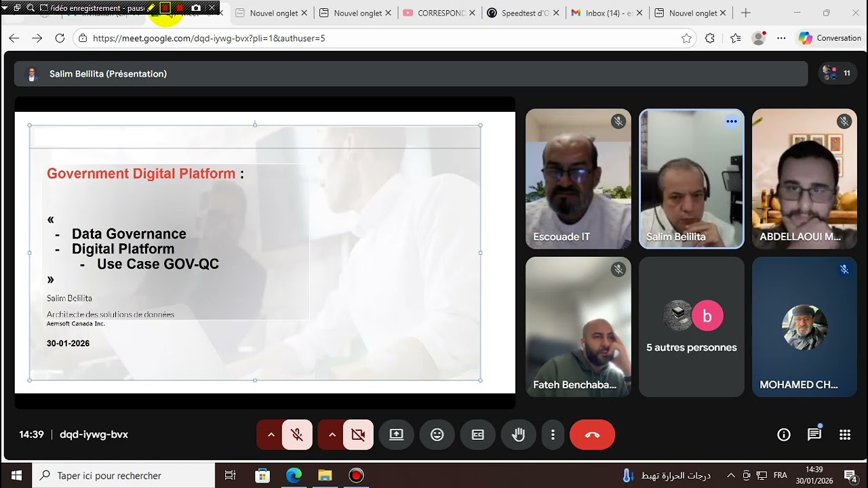Open the weather widget in taskbar
The height and width of the screenshot is (488, 868).
pyautogui.click(x=666, y=476)
